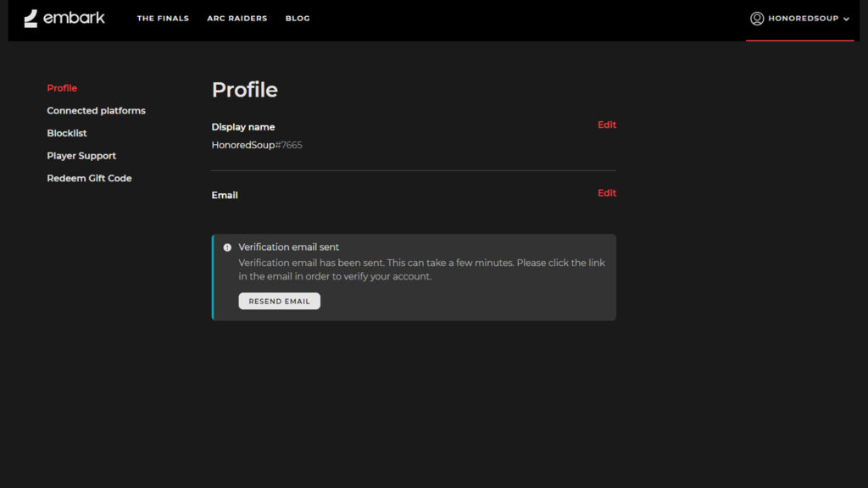
Task: Open THE FINALS nav item
Action: pyautogui.click(x=163, y=19)
